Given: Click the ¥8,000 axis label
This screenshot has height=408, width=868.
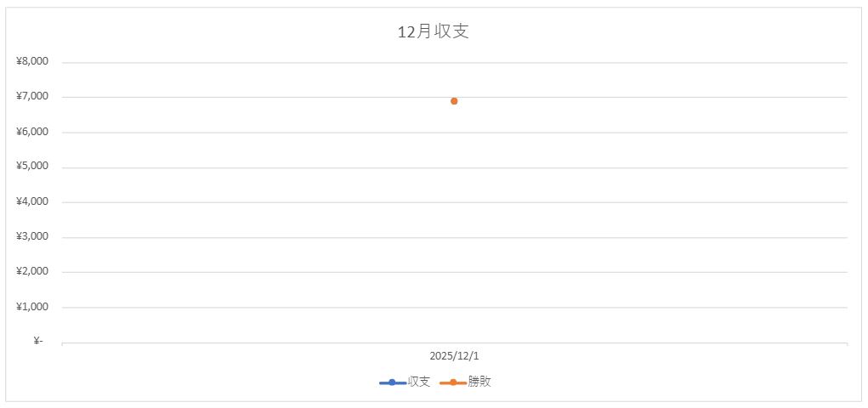Looking at the screenshot, I should coord(32,62).
